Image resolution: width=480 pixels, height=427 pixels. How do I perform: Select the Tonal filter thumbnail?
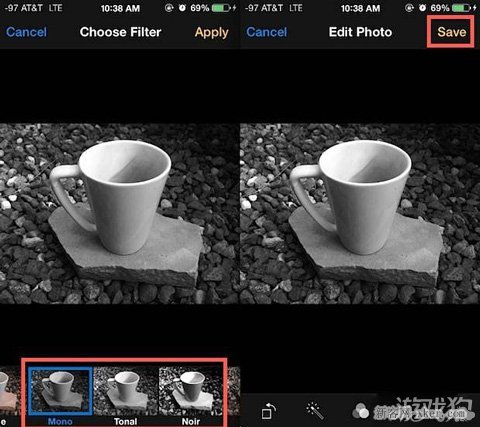click(x=125, y=391)
